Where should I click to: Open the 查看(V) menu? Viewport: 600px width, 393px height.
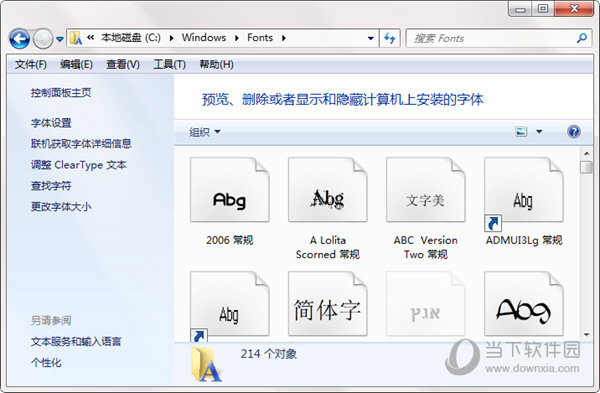point(123,64)
